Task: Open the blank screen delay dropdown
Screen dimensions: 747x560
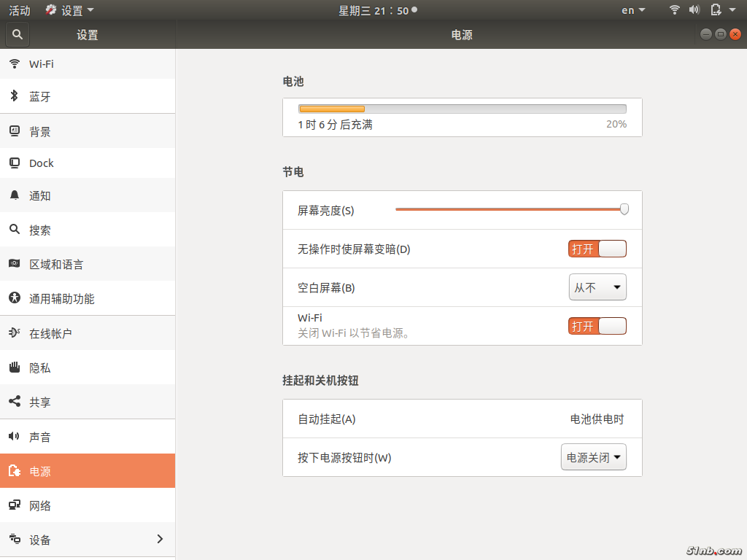Action: [597, 287]
